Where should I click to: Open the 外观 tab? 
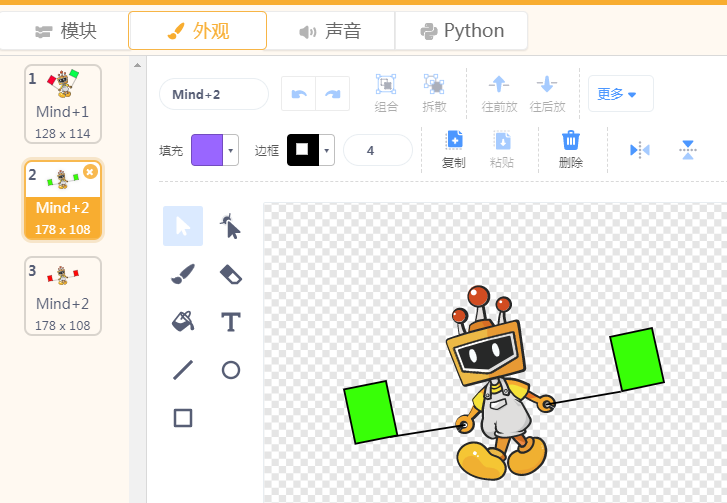(x=198, y=31)
